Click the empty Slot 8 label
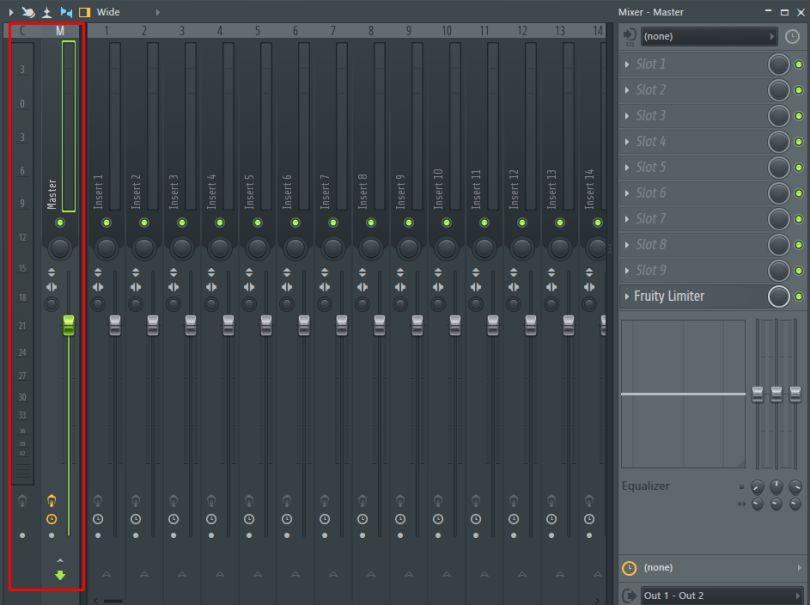810x605 pixels. pos(651,244)
